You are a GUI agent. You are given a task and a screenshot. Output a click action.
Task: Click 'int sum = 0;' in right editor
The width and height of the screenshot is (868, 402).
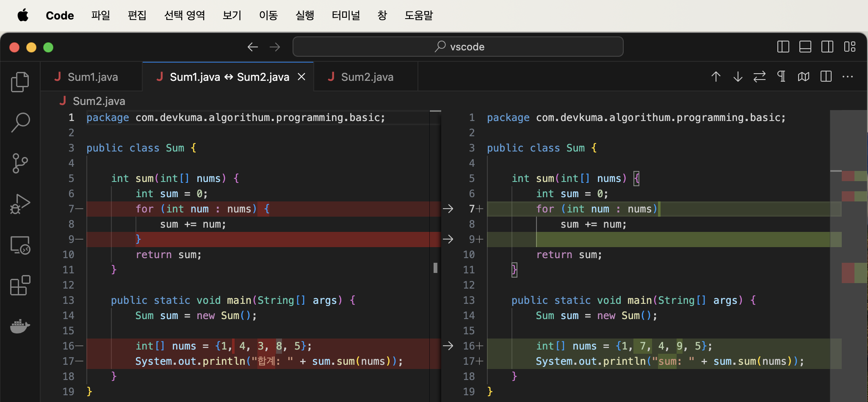572,193
